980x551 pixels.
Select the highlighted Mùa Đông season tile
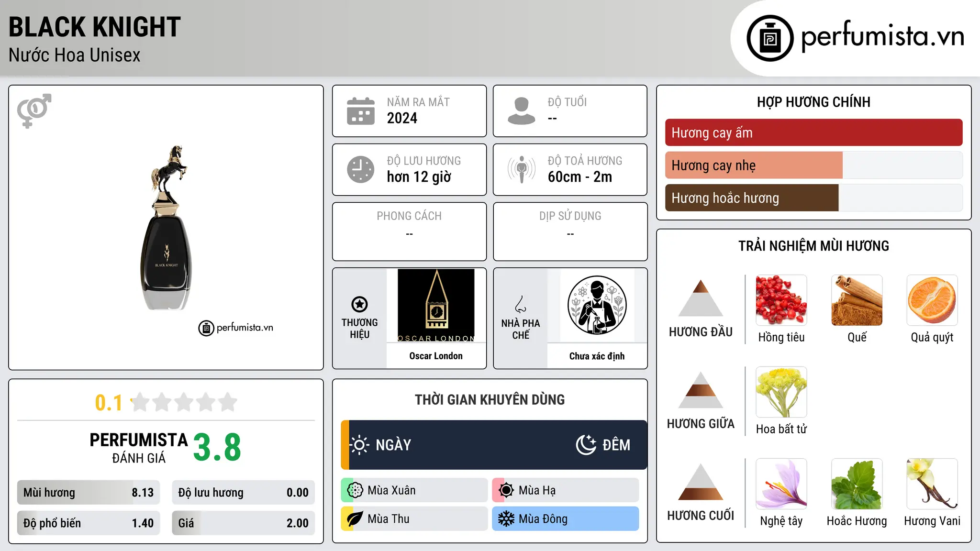coord(565,519)
